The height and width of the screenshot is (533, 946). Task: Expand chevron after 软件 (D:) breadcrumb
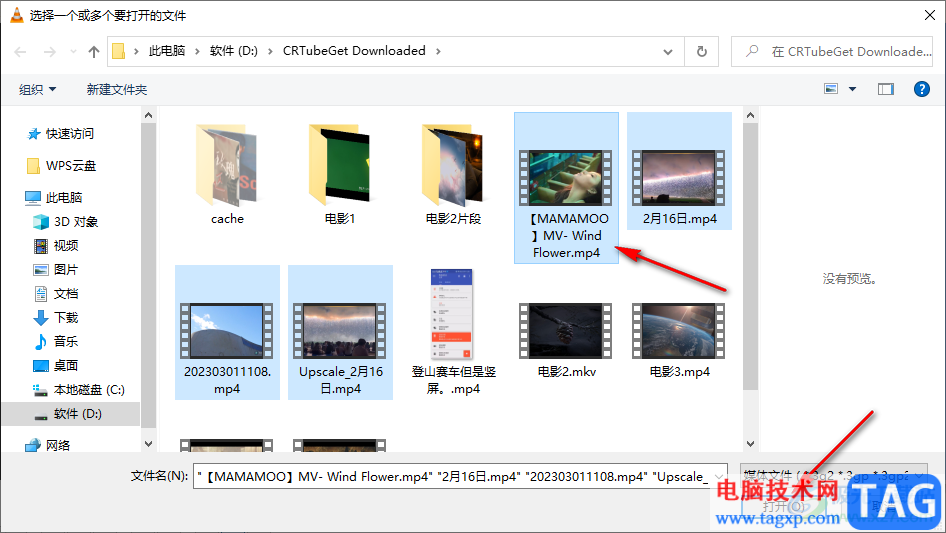(x=270, y=52)
